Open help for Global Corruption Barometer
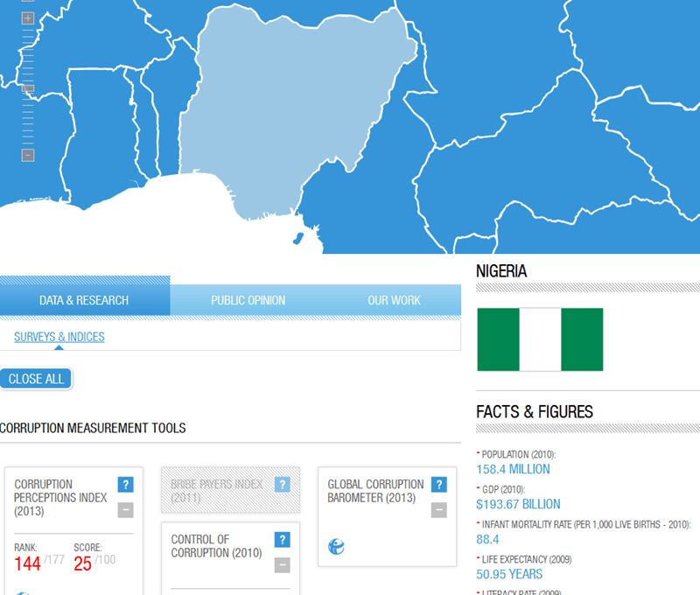Viewport: 700px width, 595px height. (x=439, y=485)
